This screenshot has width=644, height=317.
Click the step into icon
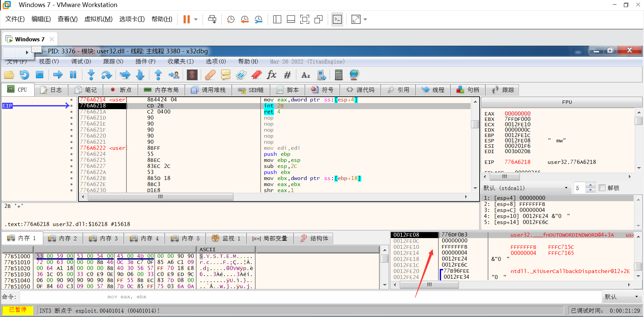(91, 75)
